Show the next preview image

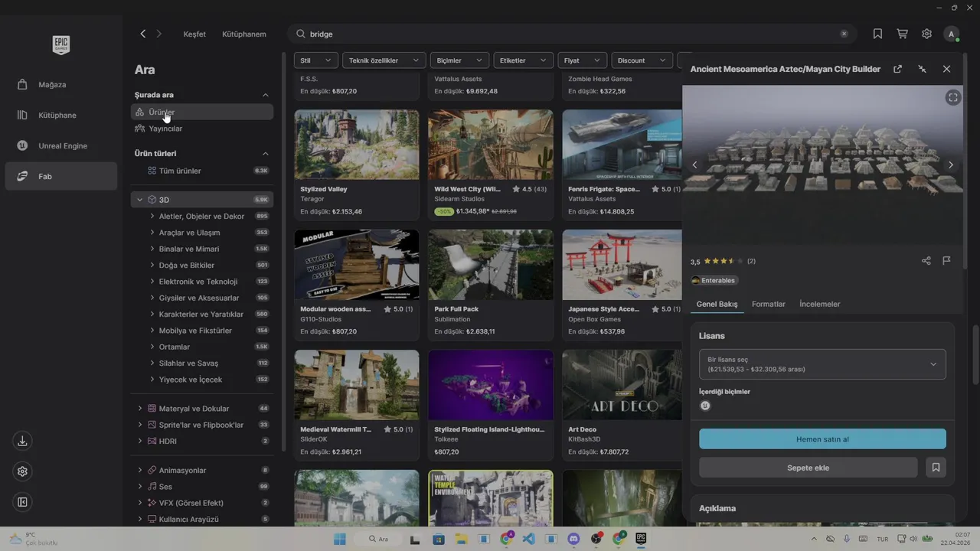point(951,165)
